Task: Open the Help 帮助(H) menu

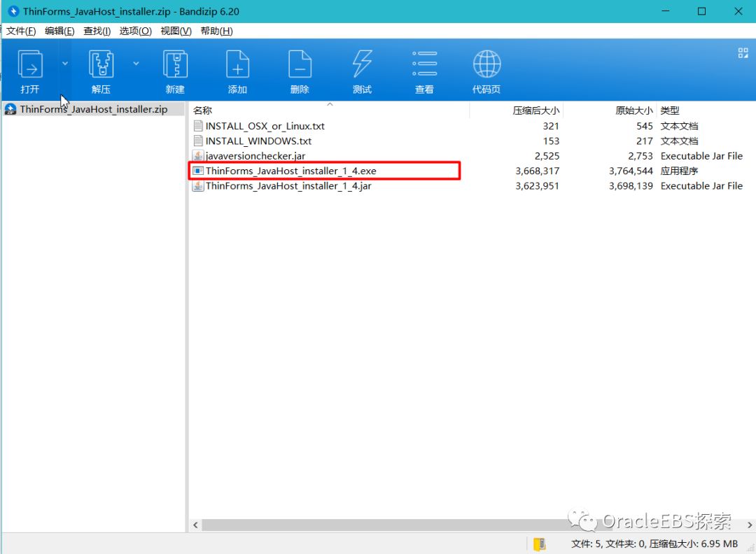Action: (x=216, y=31)
